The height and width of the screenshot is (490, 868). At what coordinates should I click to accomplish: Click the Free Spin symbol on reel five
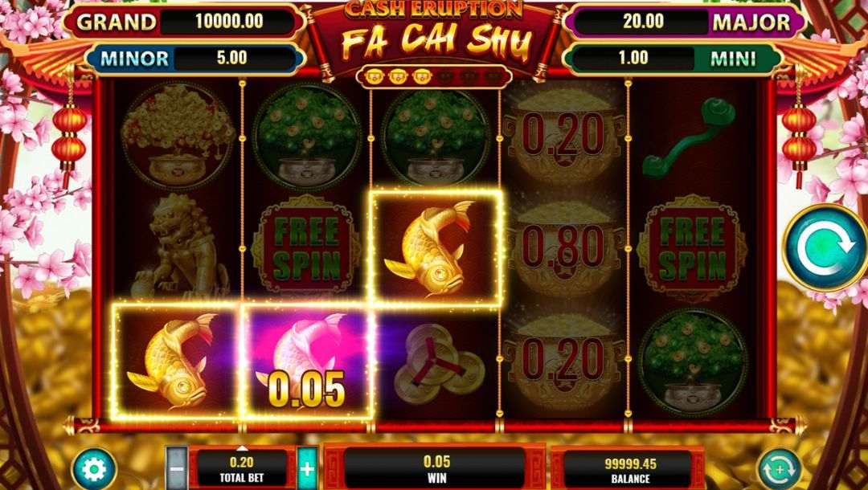(x=691, y=247)
